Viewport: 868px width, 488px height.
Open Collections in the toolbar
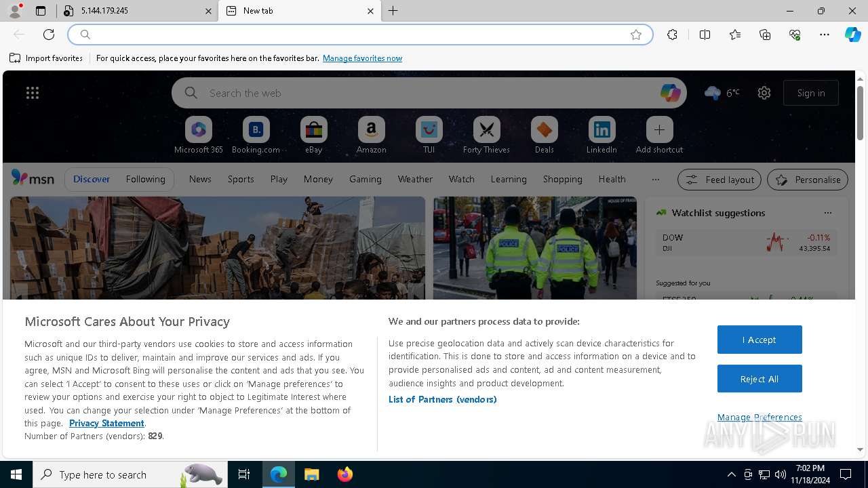765,35
